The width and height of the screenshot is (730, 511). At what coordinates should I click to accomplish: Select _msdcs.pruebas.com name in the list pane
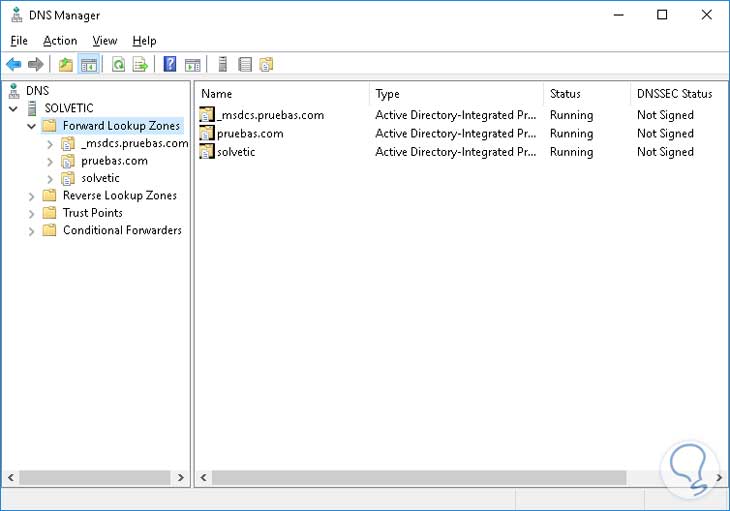(x=270, y=115)
